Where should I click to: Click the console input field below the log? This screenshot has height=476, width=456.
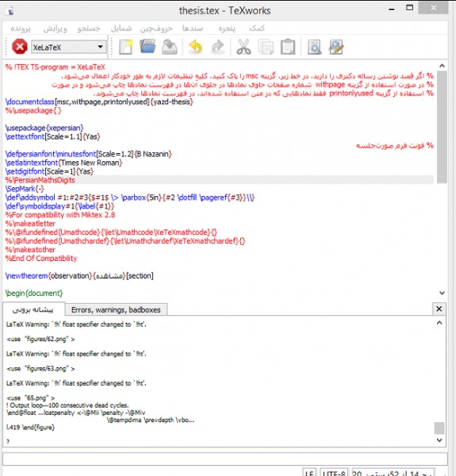[224, 459]
